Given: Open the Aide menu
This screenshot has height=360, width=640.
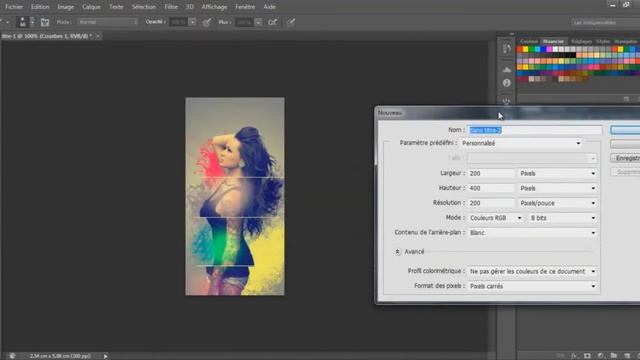Looking at the screenshot, I should click(269, 7).
